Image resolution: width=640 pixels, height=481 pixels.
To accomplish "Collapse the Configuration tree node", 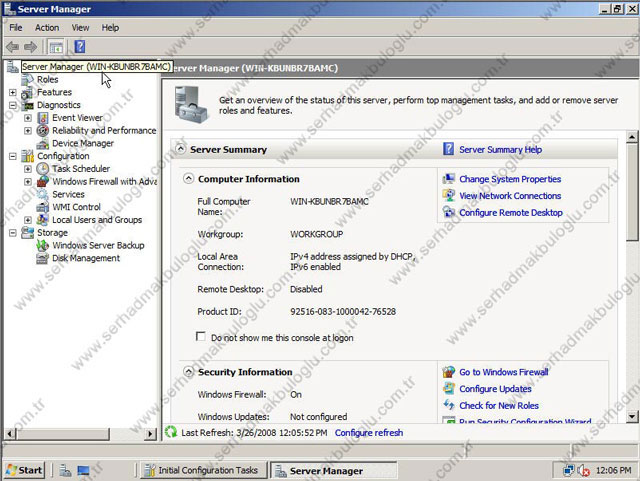I will coord(13,156).
